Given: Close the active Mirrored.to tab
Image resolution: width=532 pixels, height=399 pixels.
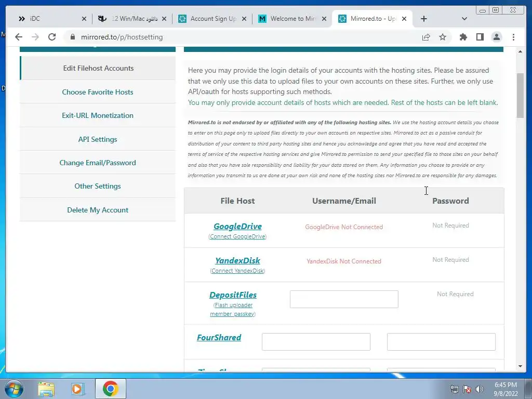Looking at the screenshot, I should (x=404, y=19).
